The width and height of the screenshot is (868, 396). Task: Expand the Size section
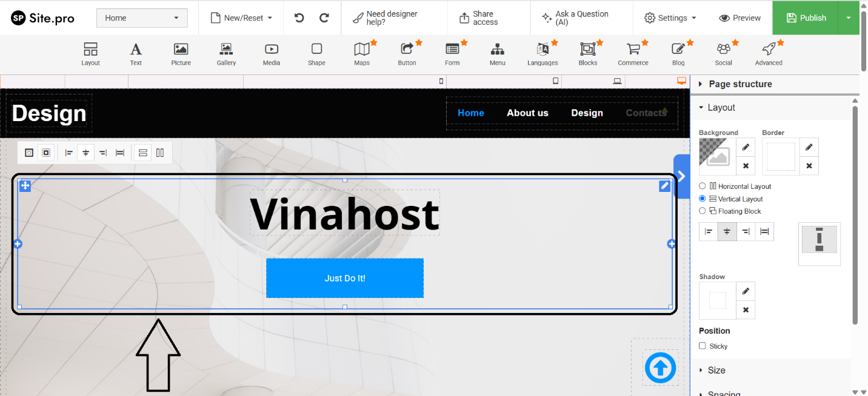point(716,370)
